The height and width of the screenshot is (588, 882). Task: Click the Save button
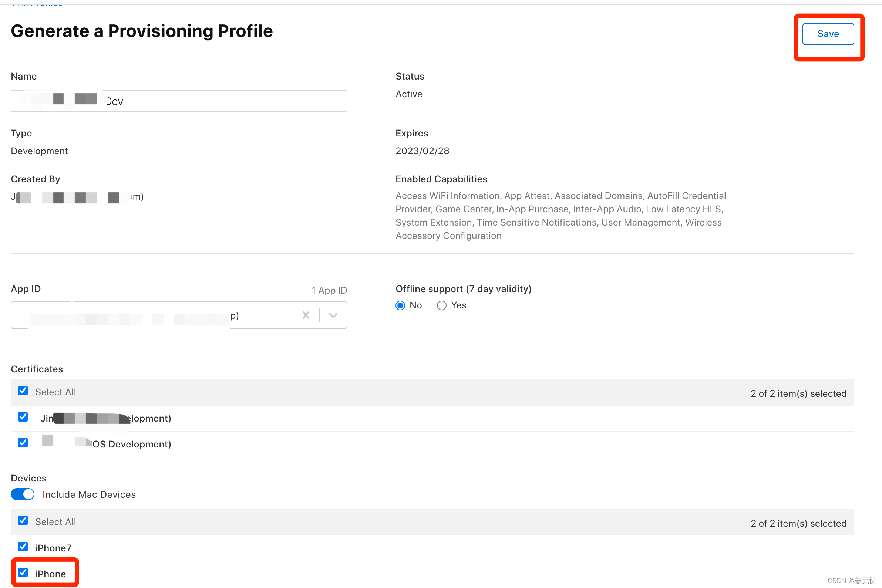tap(828, 34)
